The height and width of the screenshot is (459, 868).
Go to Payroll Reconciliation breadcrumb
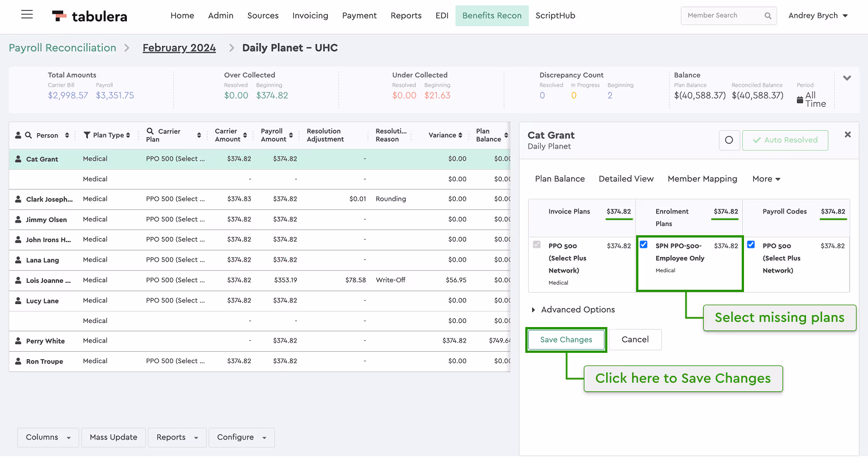pos(63,48)
